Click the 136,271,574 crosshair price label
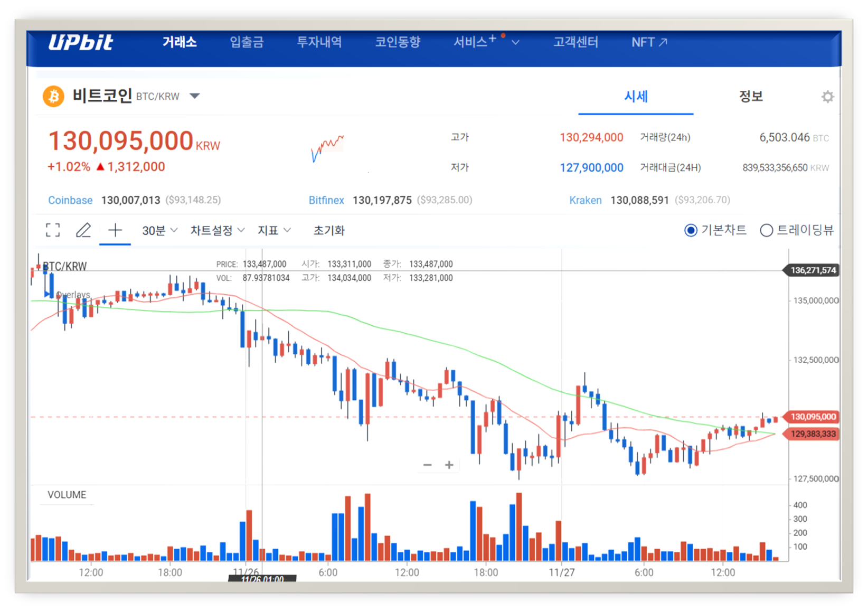The height and width of the screenshot is (612, 868). [x=812, y=270]
